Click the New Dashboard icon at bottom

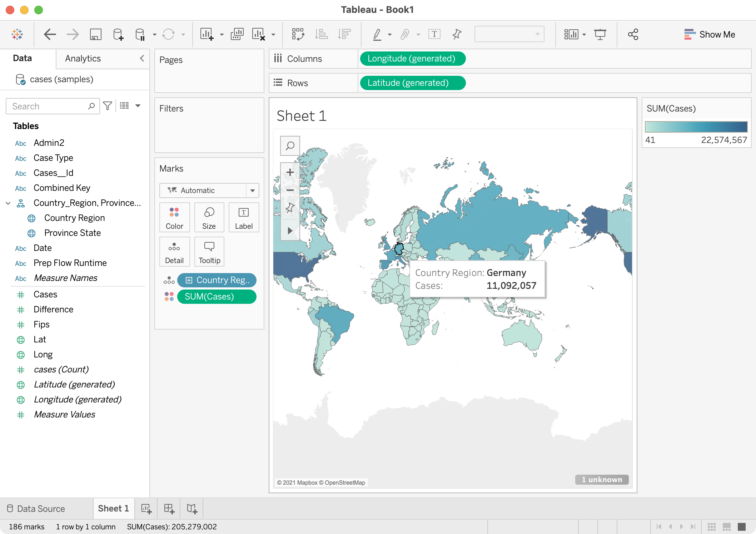169,509
